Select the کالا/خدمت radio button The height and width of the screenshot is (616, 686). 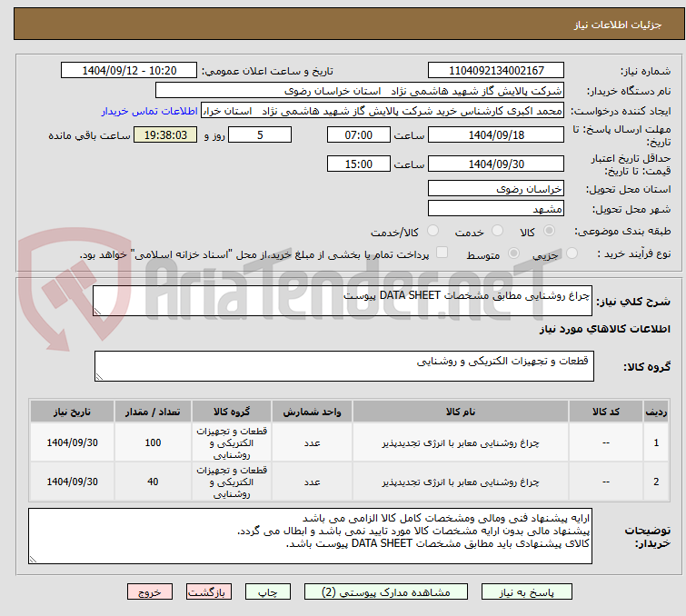432,231
